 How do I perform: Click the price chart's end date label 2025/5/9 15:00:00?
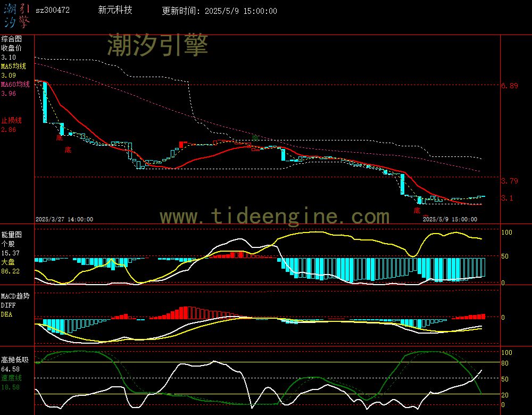click(x=450, y=220)
